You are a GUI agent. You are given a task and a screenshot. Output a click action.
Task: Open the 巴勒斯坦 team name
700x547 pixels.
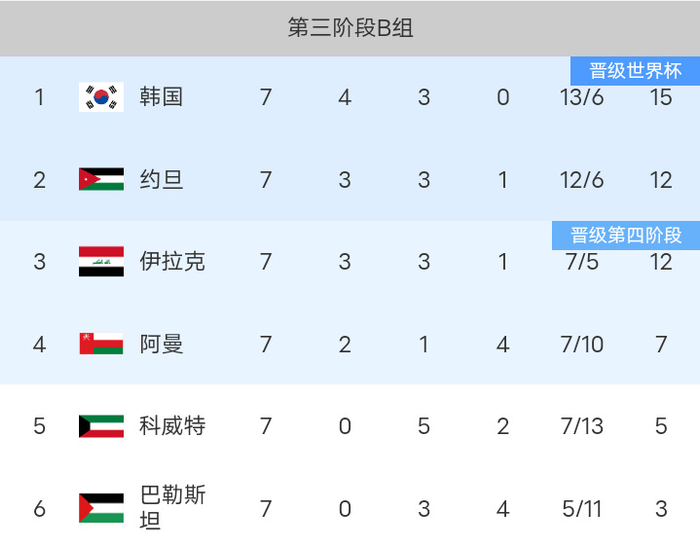pos(172,508)
